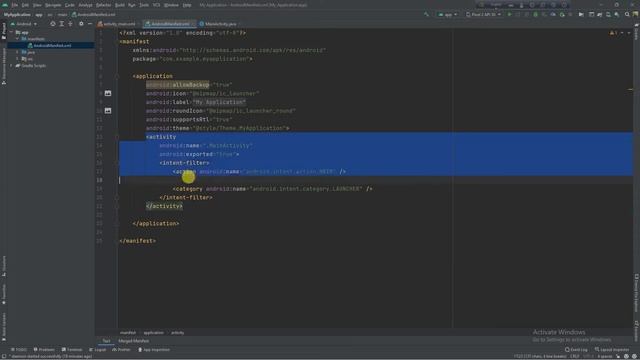Click the Expand All icon in Project panel

point(62,24)
